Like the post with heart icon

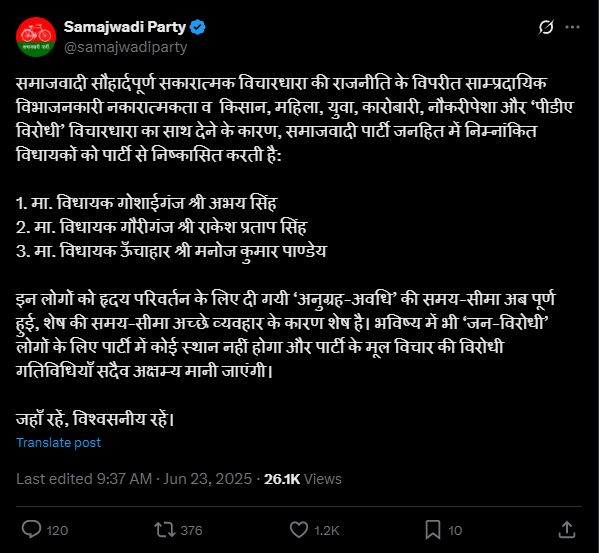tap(299, 530)
